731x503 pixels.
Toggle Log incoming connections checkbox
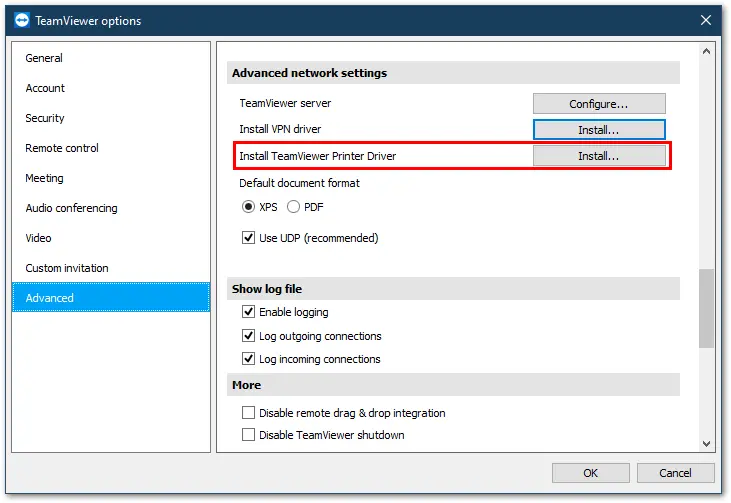click(x=248, y=358)
